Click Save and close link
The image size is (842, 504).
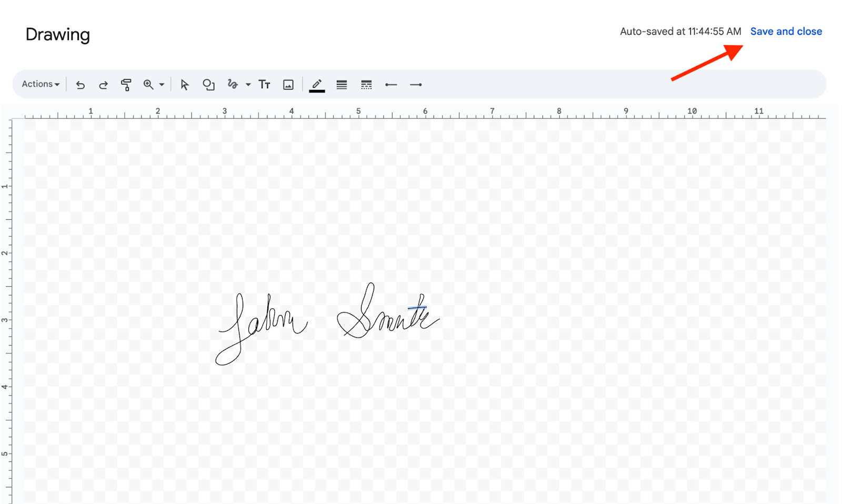(x=786, y=32)
